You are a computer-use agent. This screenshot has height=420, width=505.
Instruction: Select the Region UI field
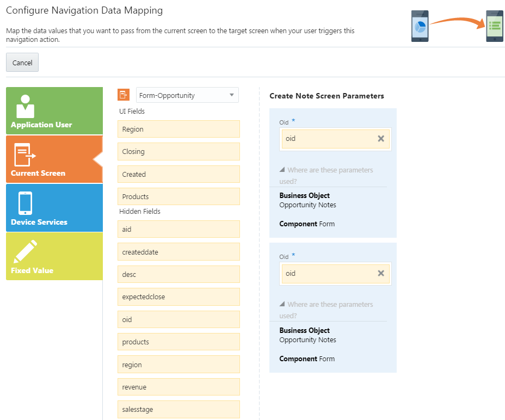point(178,129)
